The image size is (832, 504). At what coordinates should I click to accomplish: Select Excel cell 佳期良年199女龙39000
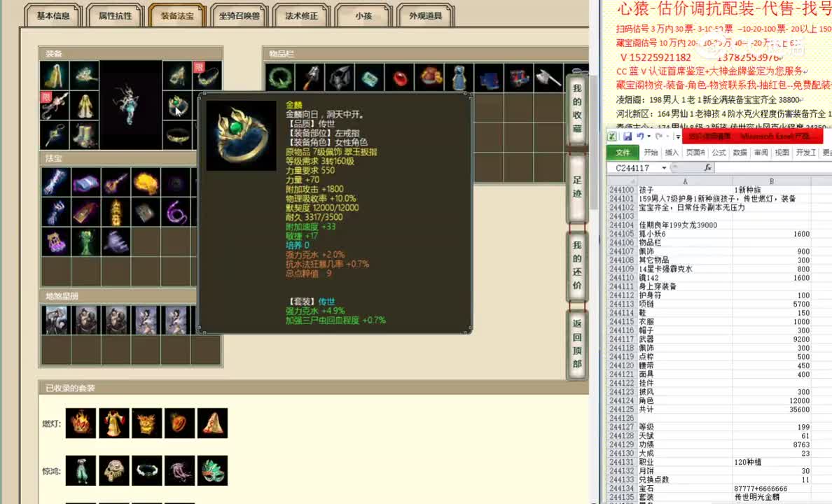(685, 225)
